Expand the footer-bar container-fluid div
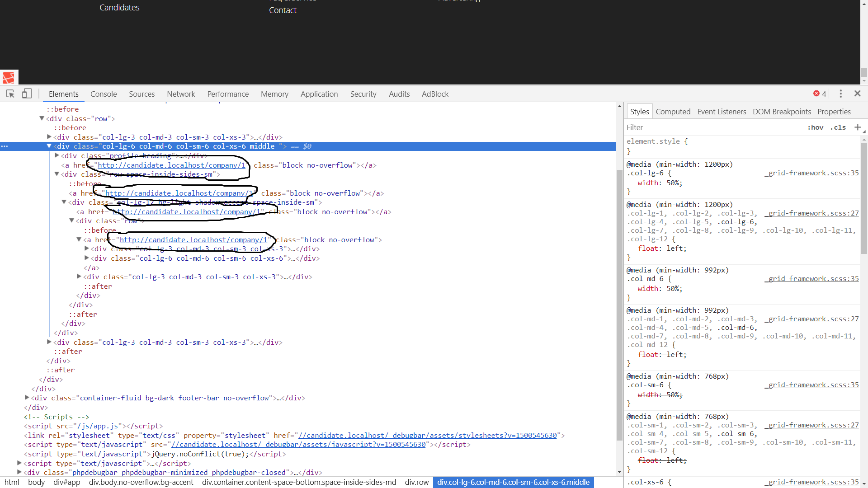The image size is (868, 488). pos(27,398)
